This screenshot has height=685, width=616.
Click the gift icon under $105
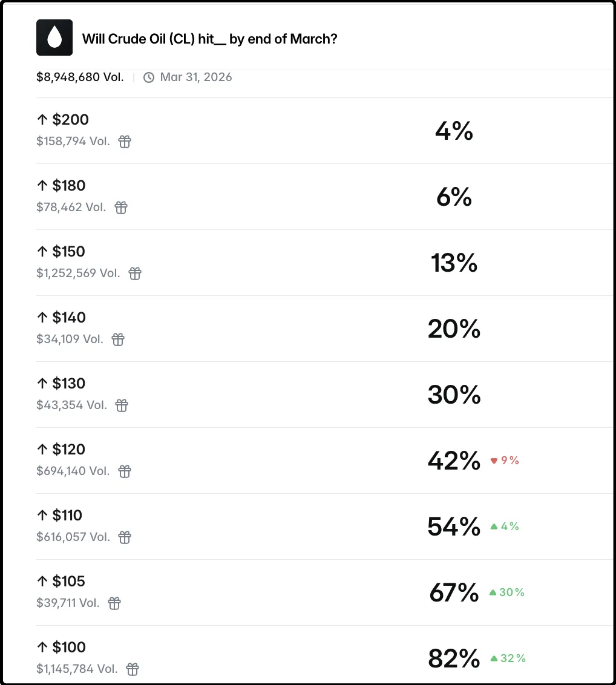click(x=114, y=603)
